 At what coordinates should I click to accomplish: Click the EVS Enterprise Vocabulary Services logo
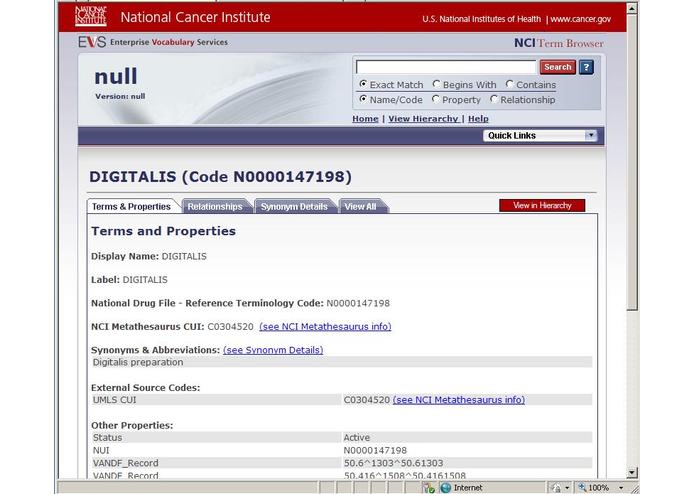point(153,42)
